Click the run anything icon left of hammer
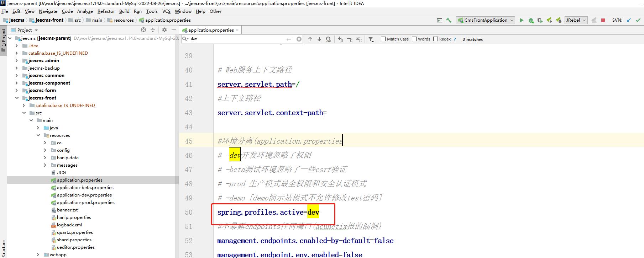Viewport: 644px width, 258px height. tap(439, 20)
